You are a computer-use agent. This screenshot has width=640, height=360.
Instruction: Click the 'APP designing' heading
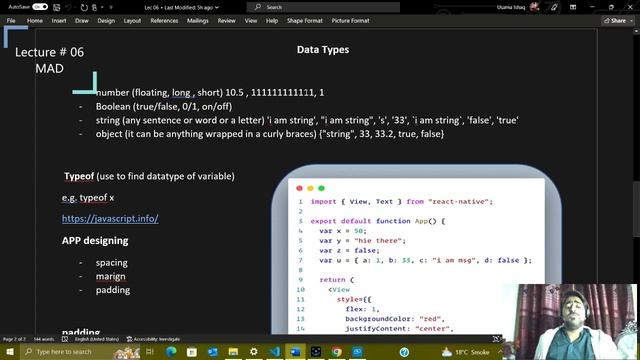point(95,240)
